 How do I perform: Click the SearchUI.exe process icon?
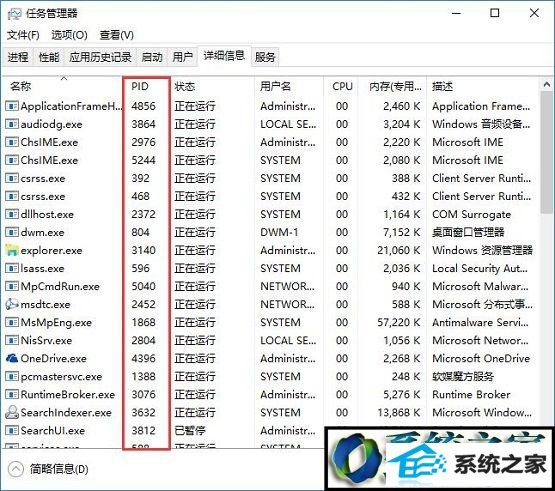12,430
